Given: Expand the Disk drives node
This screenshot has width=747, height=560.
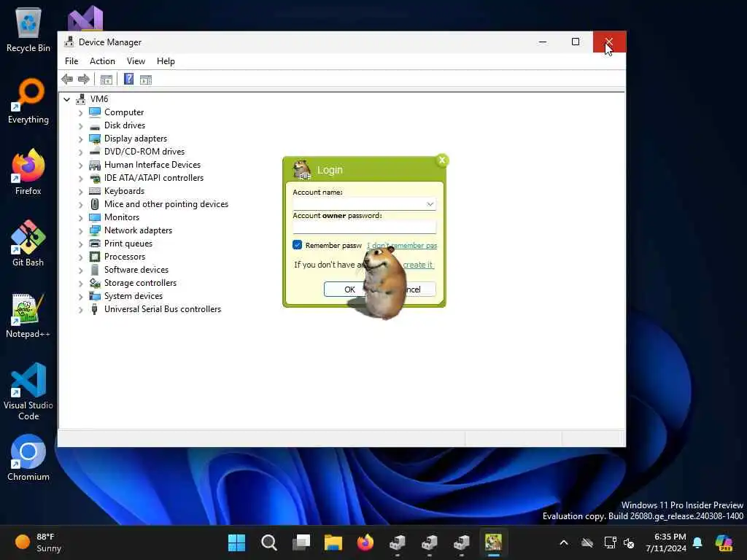Looking at the screenshot, I should [x=80, y=125].
